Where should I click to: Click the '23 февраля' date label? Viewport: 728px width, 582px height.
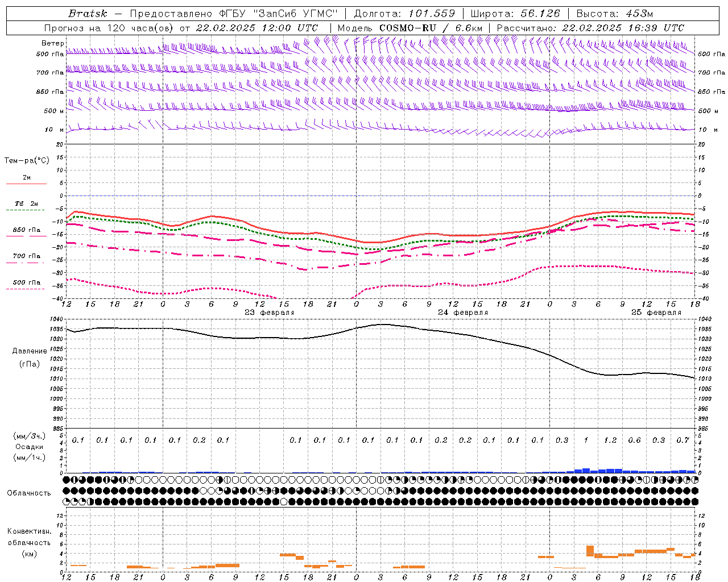pyautogui.click(x=269, y=313)
